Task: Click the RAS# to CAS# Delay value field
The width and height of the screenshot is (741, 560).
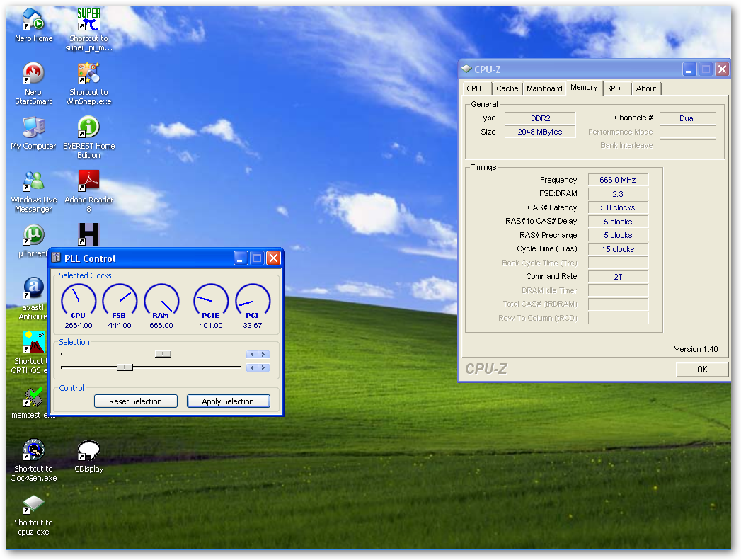Action: 618,222
